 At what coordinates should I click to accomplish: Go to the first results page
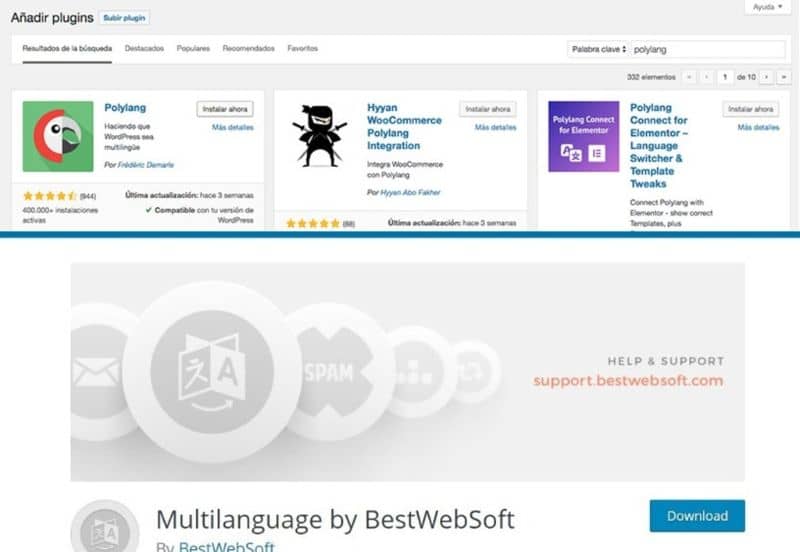689,77
